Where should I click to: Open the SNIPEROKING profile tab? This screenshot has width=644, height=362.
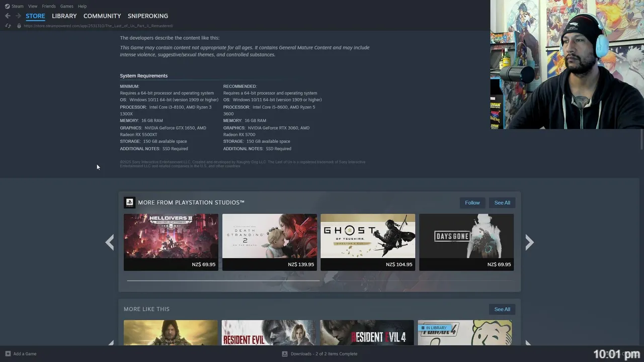pyautogui.click(x=148, y=16)
